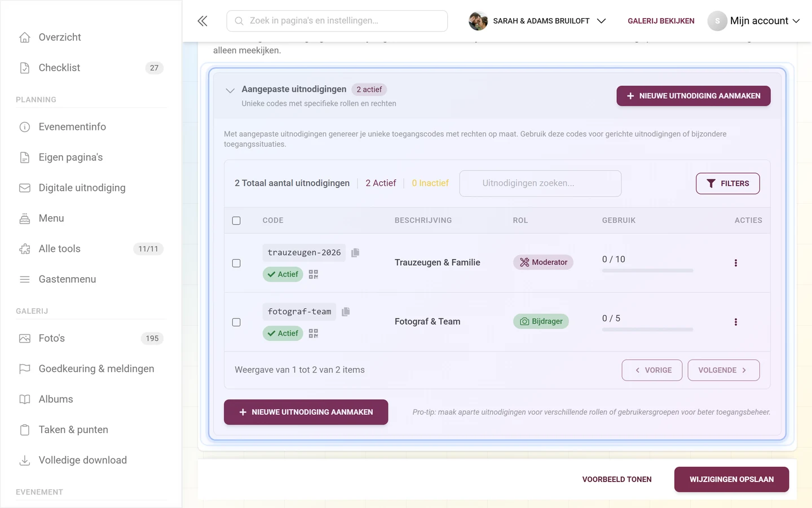Open the Mijn account dropdown
The width and height of the screenshot is (812, 508).
(x=754, y=21)
